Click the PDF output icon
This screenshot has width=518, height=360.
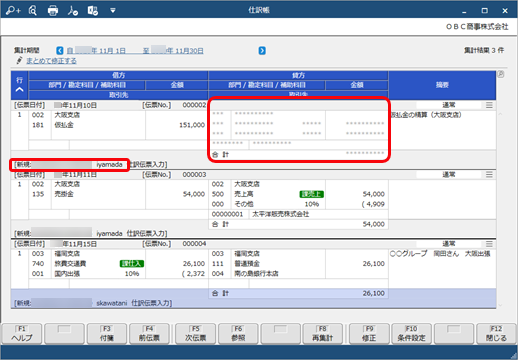click(x=73, y=11)
